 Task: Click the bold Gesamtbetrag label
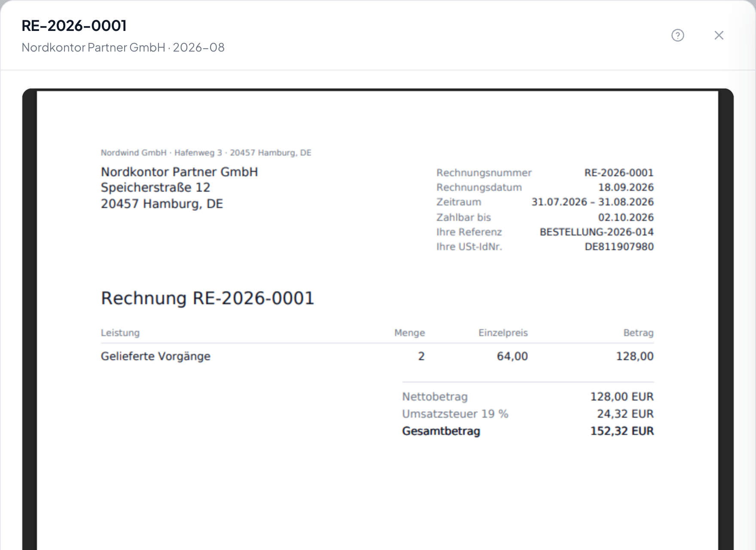tap(441, 431)
